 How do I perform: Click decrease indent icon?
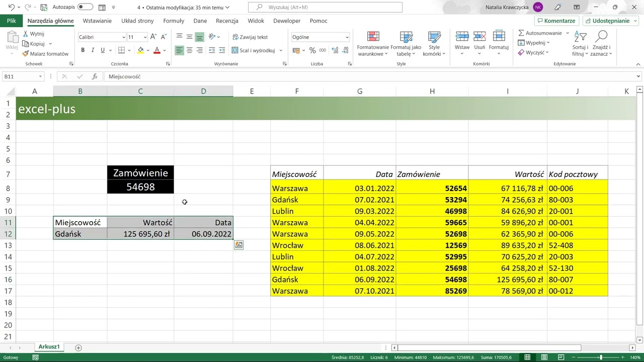point(212,50)
